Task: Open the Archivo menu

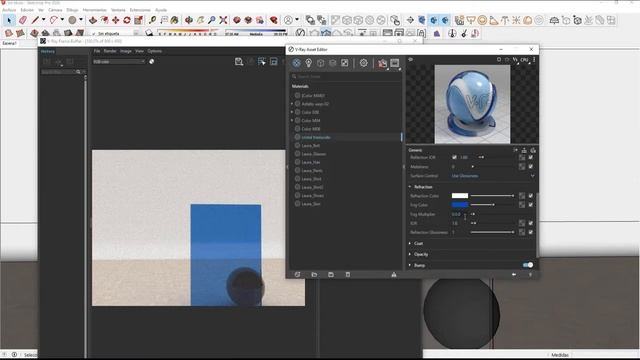Action: click(x=9, y=10)
